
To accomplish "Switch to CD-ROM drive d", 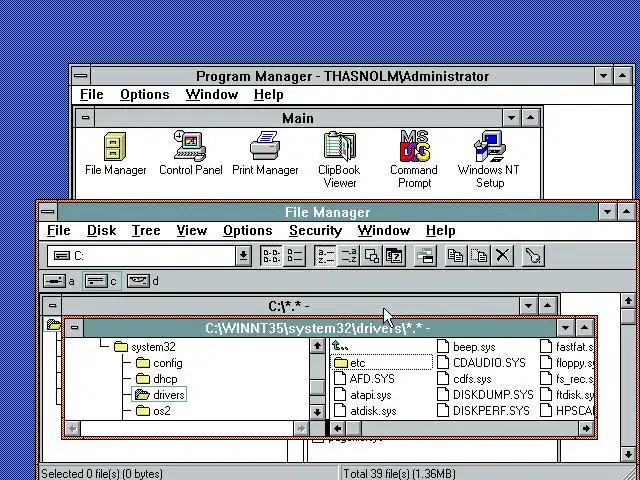I will [143, 281].
